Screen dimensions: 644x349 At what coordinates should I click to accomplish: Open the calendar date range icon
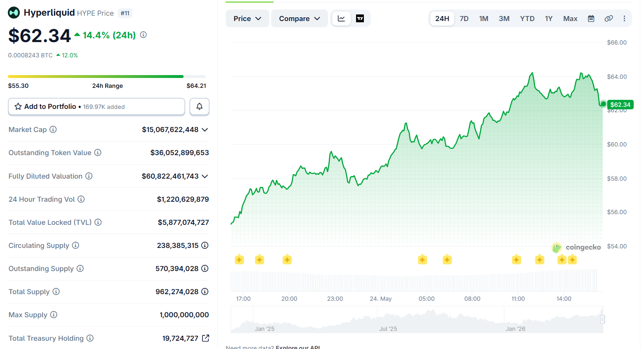click(591, 19)
